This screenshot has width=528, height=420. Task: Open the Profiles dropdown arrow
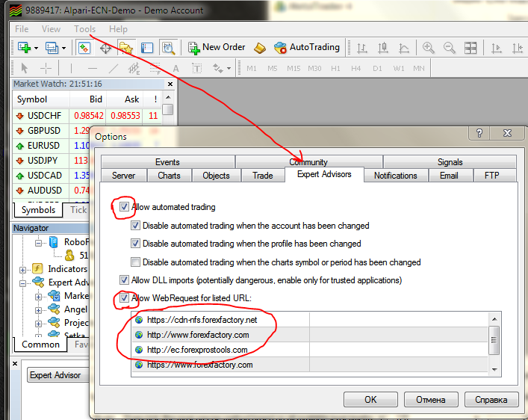(63, 48)
